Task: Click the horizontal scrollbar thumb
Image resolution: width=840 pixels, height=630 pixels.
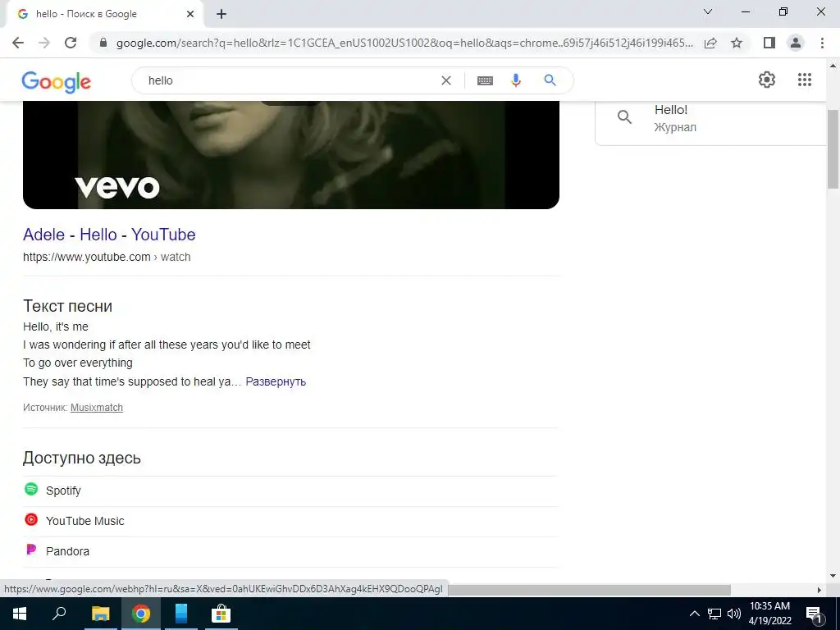Action: (589, 590)
